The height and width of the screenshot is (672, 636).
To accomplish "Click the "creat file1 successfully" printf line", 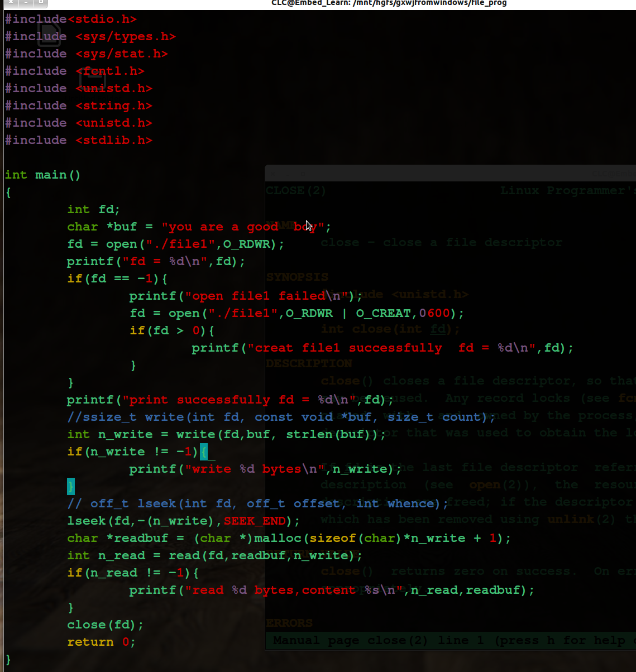I will click(x=383, y=348).
